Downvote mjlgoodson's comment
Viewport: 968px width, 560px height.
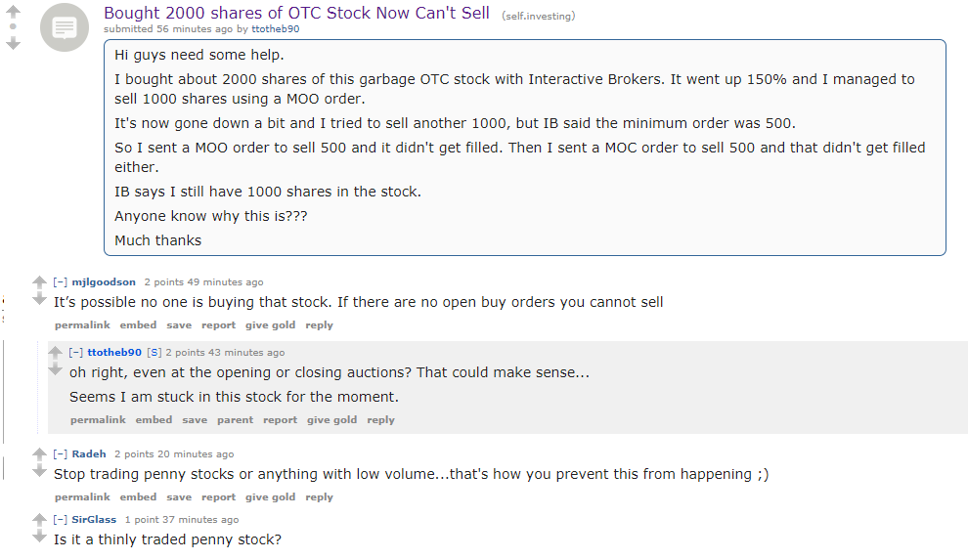(x=39, y=299)
